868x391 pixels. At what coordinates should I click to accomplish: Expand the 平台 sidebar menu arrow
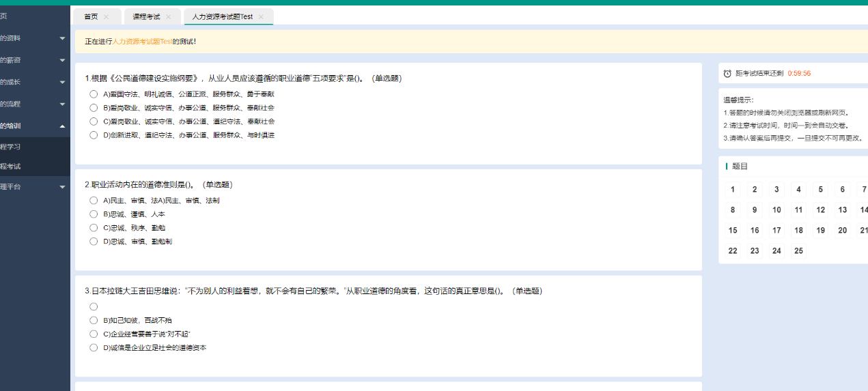click(x=62, y=187)
